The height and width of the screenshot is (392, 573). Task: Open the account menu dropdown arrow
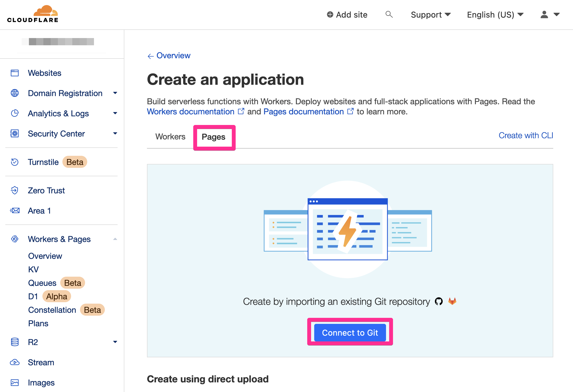click(556, 14)
